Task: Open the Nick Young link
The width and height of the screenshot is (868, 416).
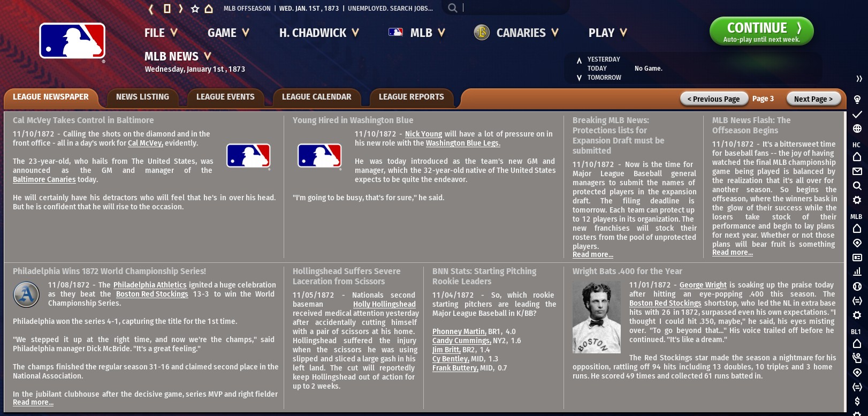Action: point(424,134)
